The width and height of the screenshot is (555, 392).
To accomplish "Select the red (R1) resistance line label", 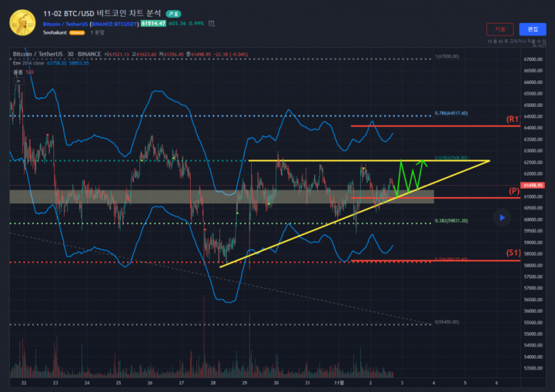I will 513,119.
